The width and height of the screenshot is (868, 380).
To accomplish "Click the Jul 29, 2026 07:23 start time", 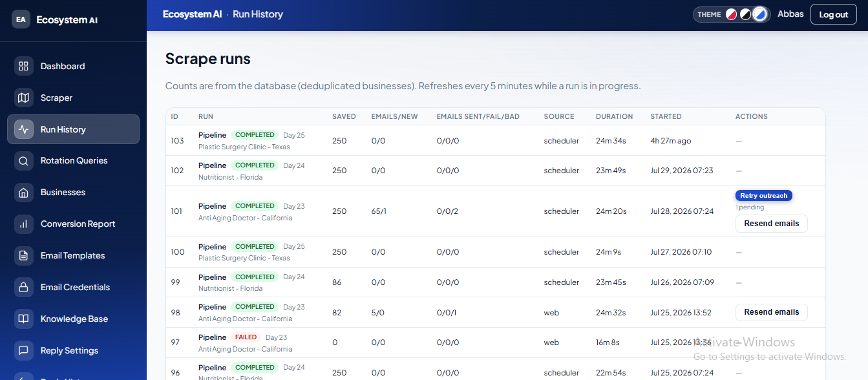I will click(681, 171).
